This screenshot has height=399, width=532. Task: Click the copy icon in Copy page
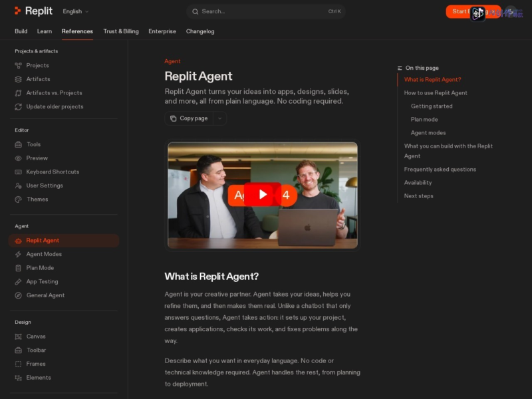tap(174, 118)
